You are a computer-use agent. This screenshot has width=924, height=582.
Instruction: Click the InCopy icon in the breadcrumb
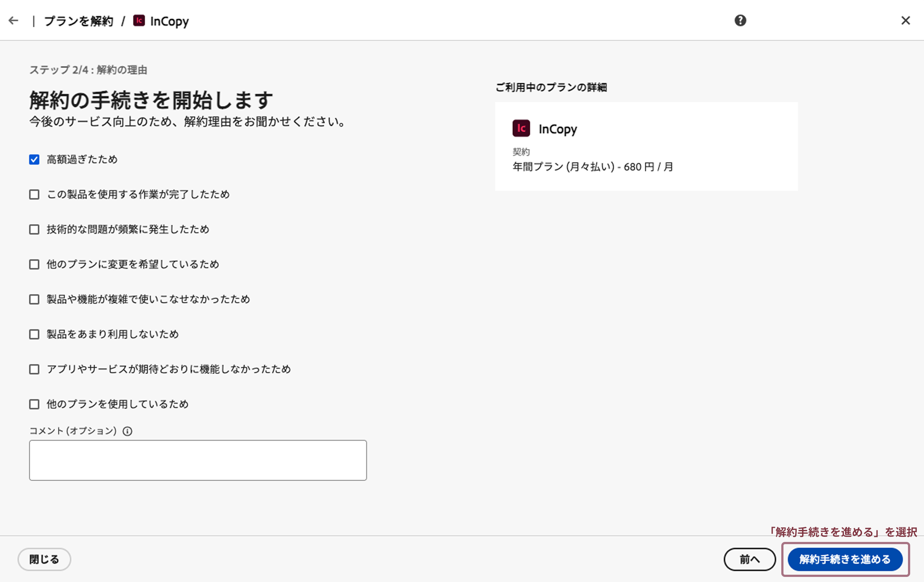tap(139, 20)
